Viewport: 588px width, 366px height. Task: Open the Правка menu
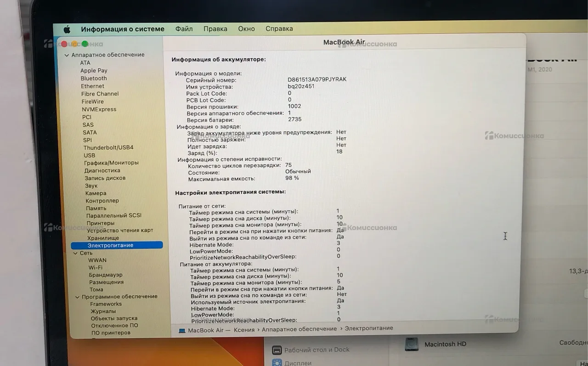(215, 28)
